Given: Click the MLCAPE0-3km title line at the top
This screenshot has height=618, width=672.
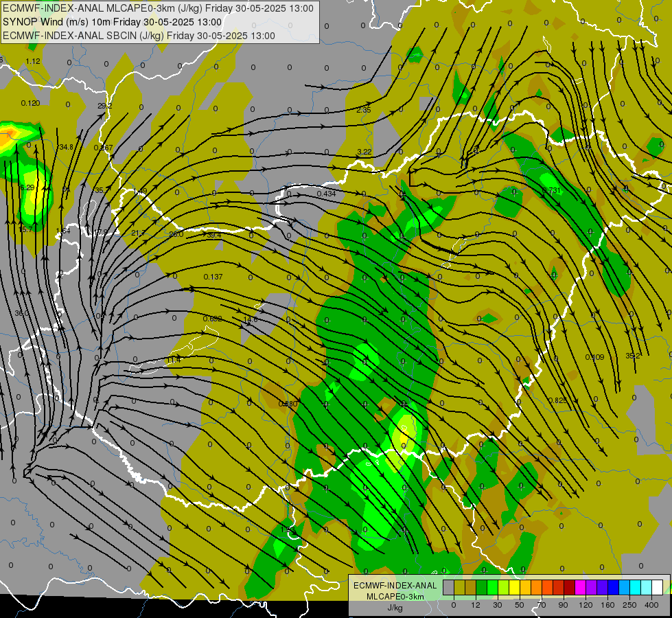Looking at the screenshot, I should (158, 8).
